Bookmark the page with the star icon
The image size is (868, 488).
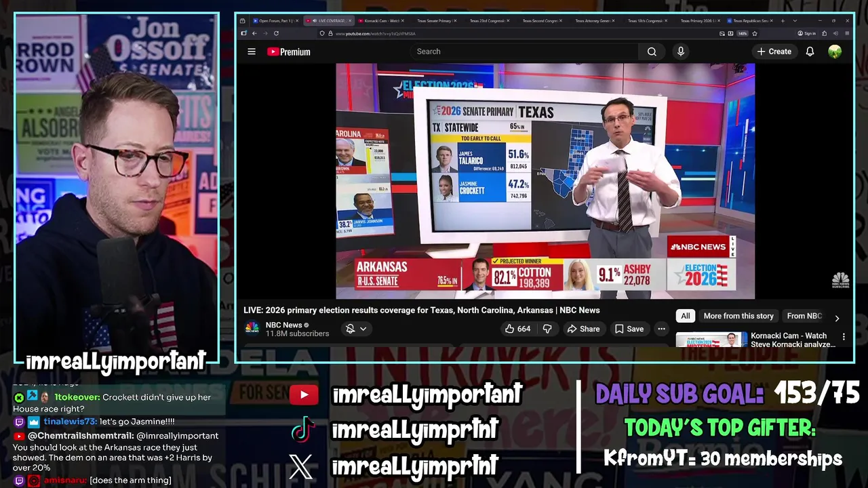755,33
